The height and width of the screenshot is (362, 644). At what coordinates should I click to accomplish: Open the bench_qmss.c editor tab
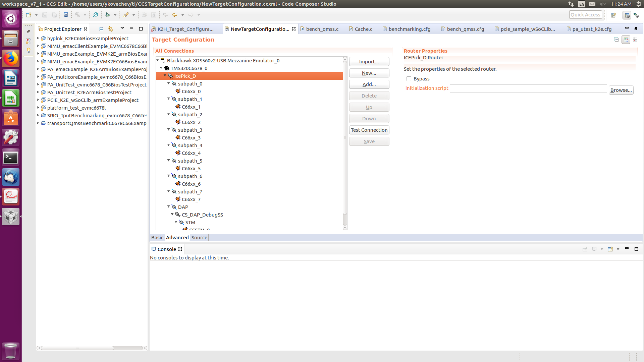(322, 29)
